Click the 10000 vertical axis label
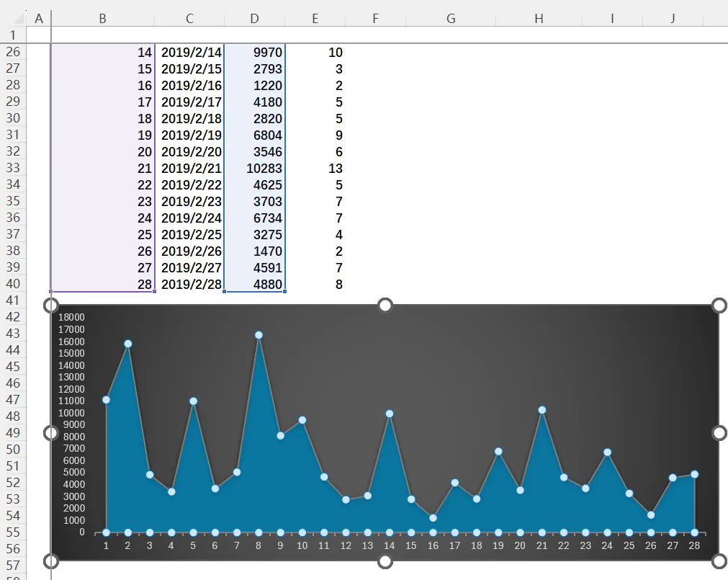Screen dimensions: 728x580 click(x=71, y=413)
